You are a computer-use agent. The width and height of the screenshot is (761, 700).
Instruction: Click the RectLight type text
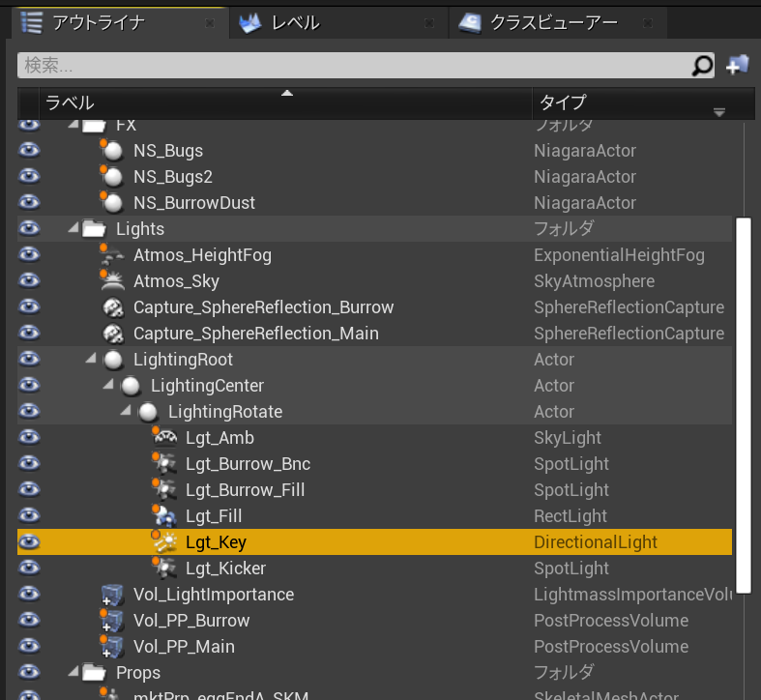571,516
